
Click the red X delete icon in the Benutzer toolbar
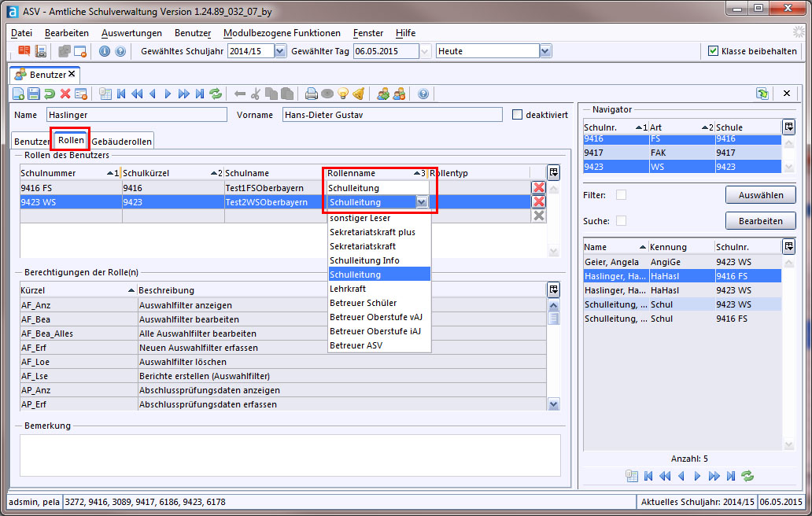click(x=65, y=94)
